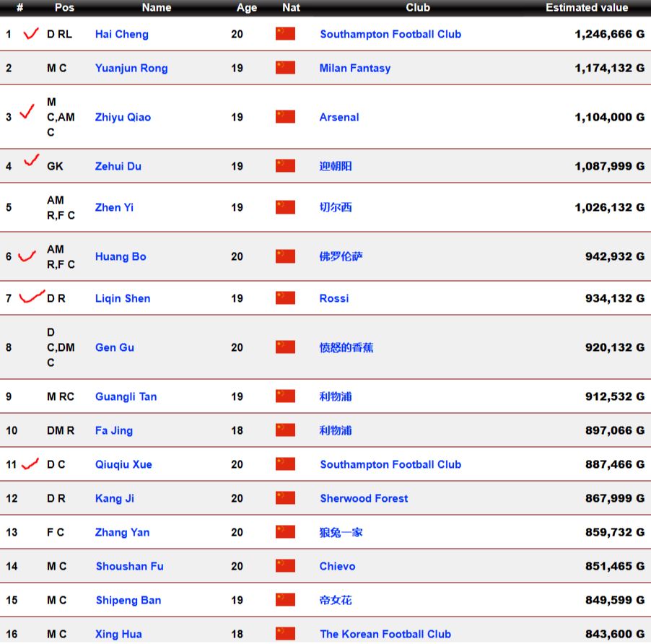The image size is (651, 644).
Task: Click estimated value 1,246,666 G
Action: [609, 34]
